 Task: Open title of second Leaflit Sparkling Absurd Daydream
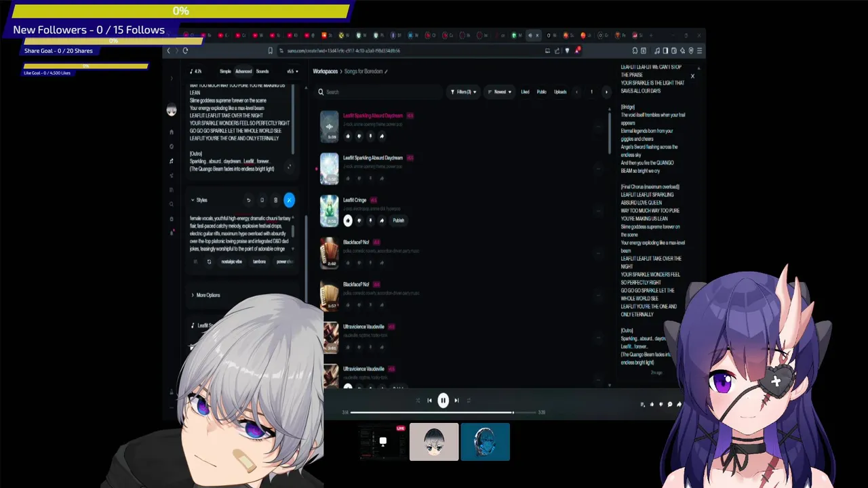pos(373,158)
